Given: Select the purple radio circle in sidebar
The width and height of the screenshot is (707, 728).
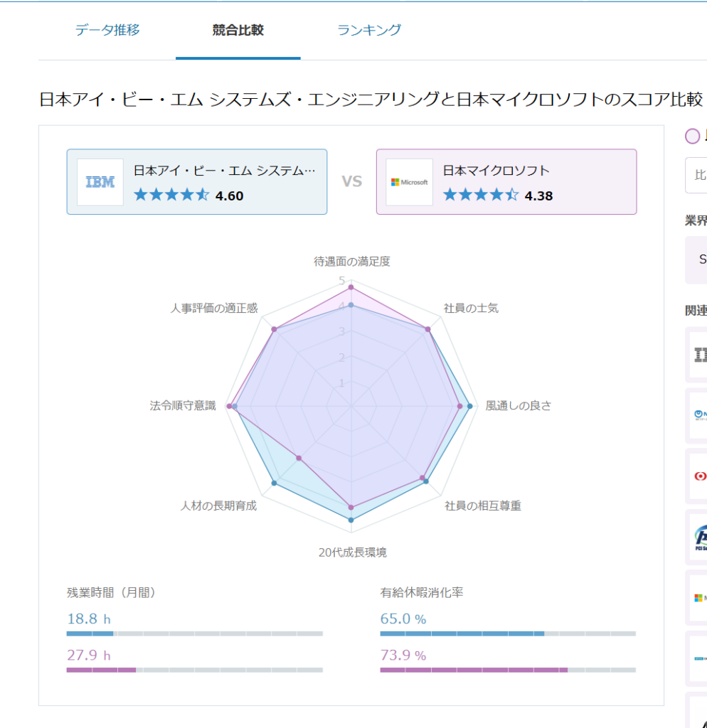Looking at the screenshot, I should 692,136.
